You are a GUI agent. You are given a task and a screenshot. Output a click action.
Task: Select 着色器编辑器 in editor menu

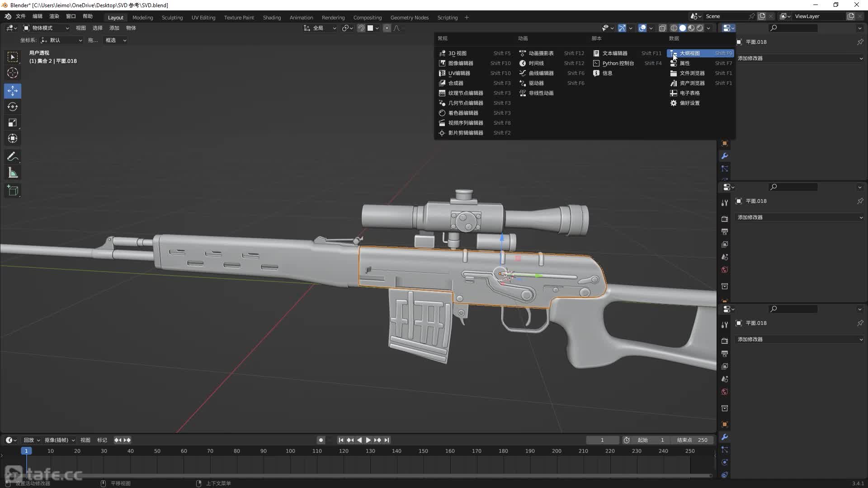click(474, 113)
